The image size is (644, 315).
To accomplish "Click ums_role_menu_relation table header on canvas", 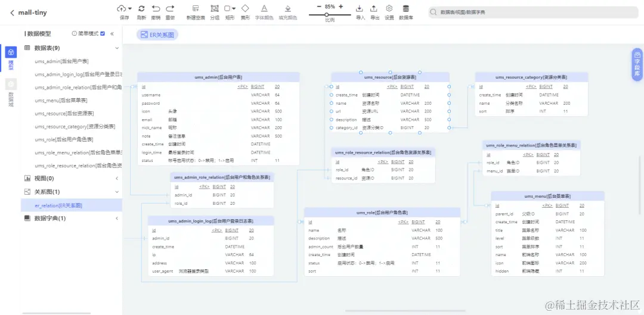I will click(531, 145).
